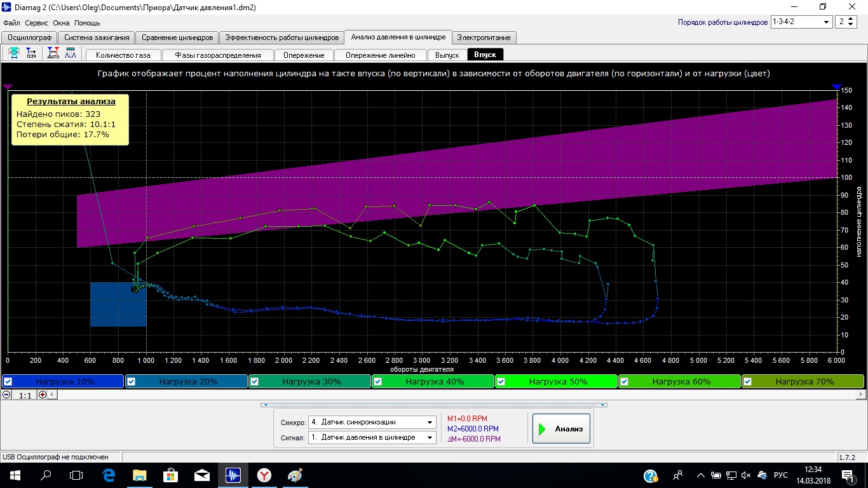Image resolution: width=868 pixels, height=488 pixels.
Task: Open the Mail app taskbar icon
Action: pyautogui.click(x=202, y=475)
